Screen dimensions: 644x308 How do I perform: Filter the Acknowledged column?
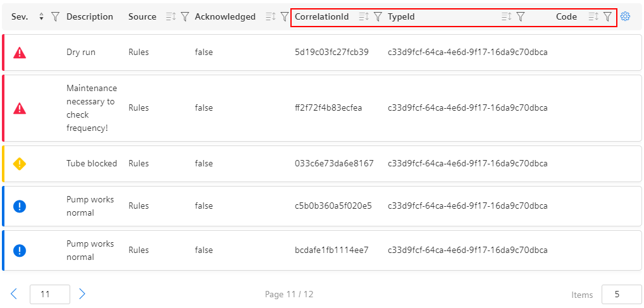[x=284, y=17]
